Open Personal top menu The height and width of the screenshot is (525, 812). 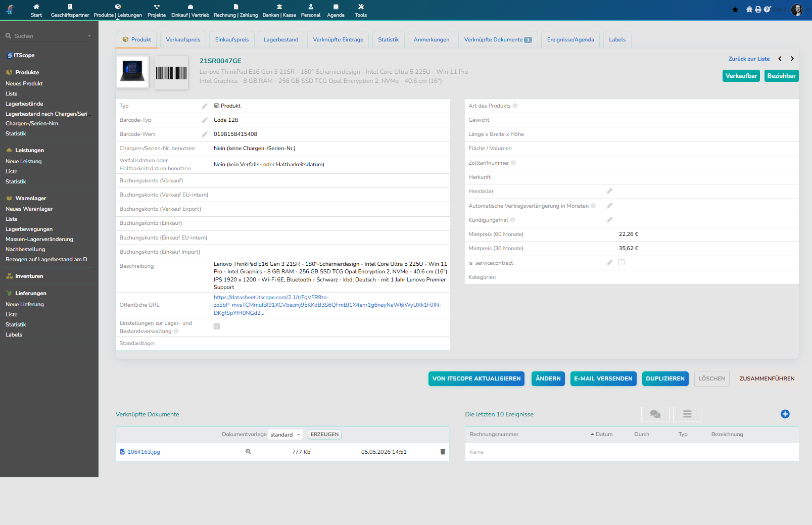click(311, 10)
